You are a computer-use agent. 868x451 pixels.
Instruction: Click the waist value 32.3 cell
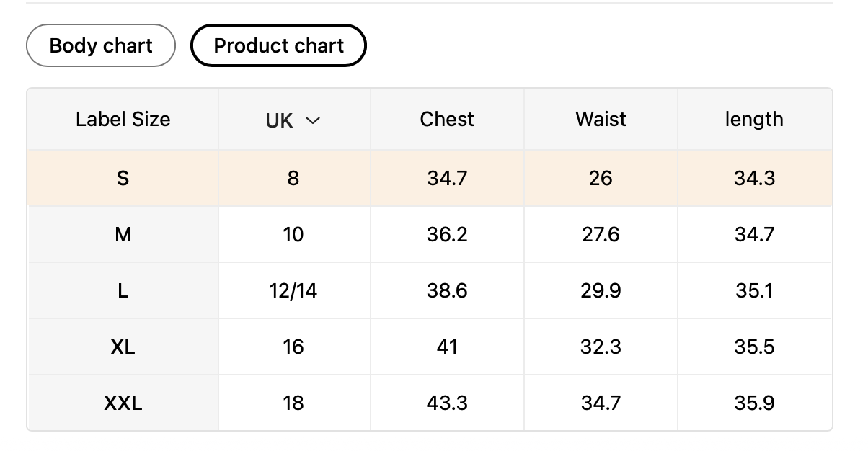601,347
